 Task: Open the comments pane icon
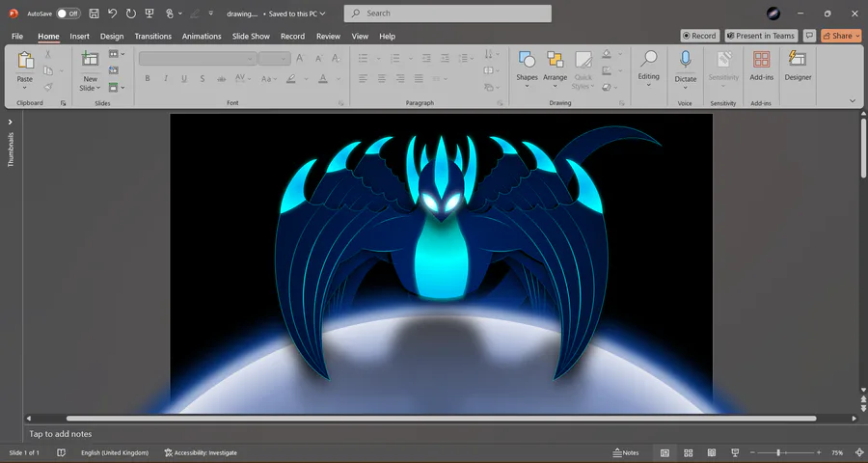point(809,36)
